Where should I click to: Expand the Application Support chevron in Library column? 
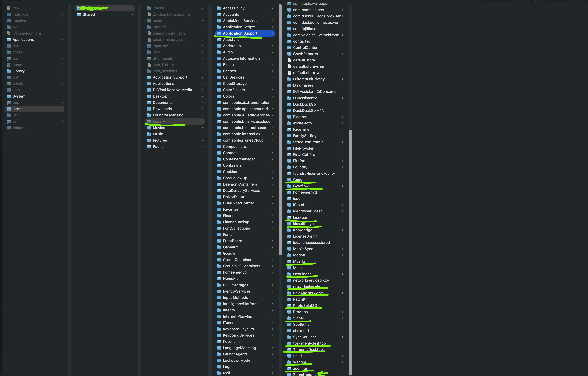click(272, 33)
